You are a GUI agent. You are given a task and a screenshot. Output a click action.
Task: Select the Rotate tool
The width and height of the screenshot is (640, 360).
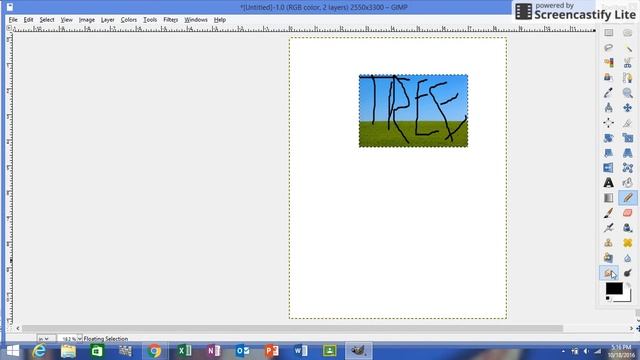[609, 138]
